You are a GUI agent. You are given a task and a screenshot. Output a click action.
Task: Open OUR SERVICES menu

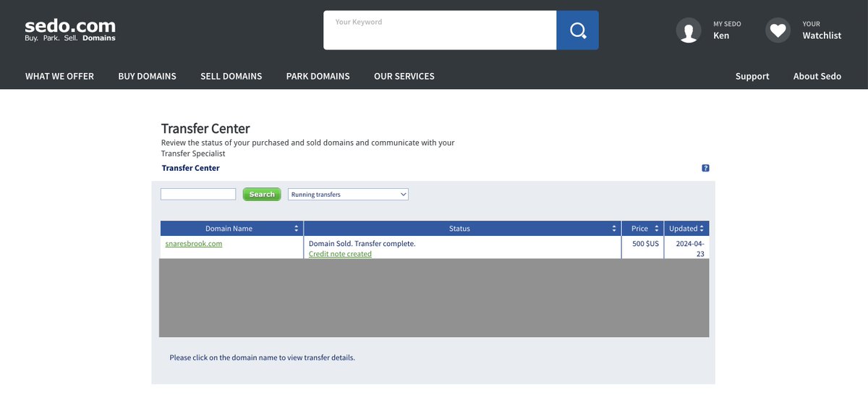[404, 76]
